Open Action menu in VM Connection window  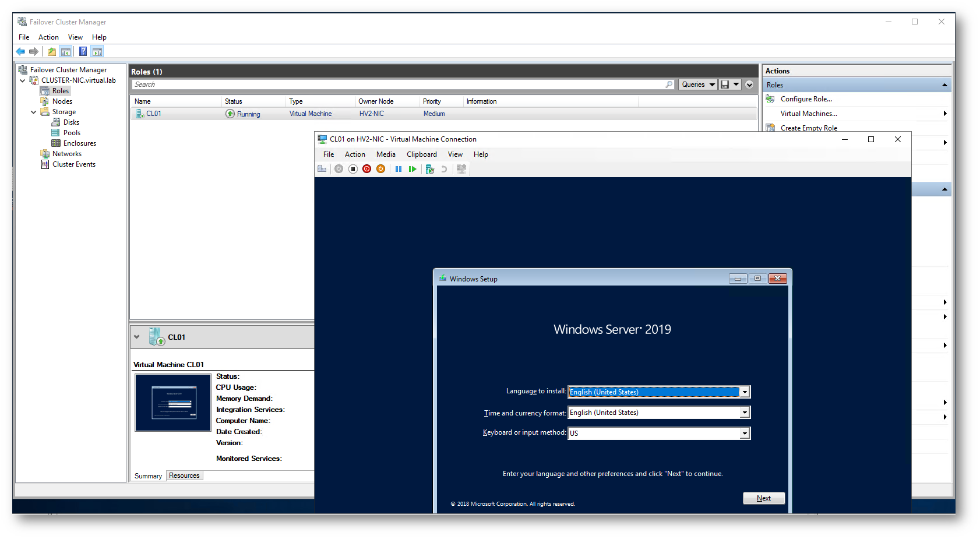coord(355,154)
